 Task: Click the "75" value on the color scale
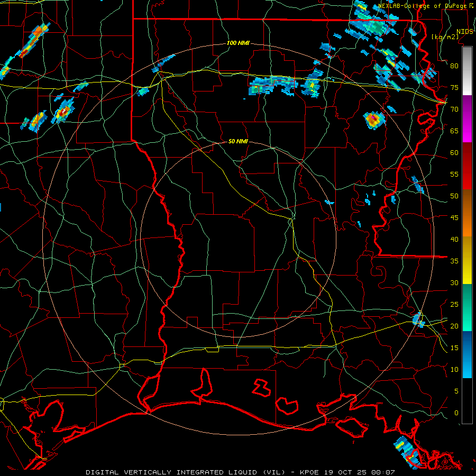coord(454,88)
